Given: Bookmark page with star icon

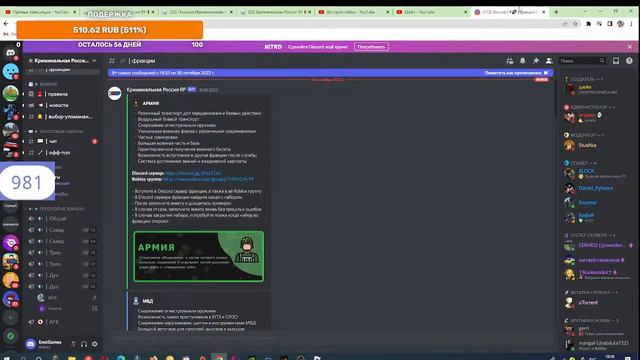Looking at the screenshot, I should click(x=576, y=24).
